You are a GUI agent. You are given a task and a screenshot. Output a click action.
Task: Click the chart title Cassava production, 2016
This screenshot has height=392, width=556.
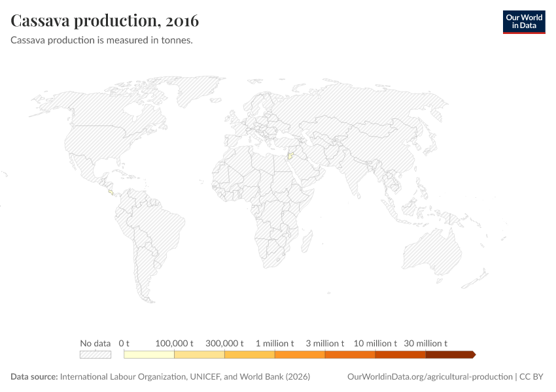pyautogui.click(x=105, y=20)
